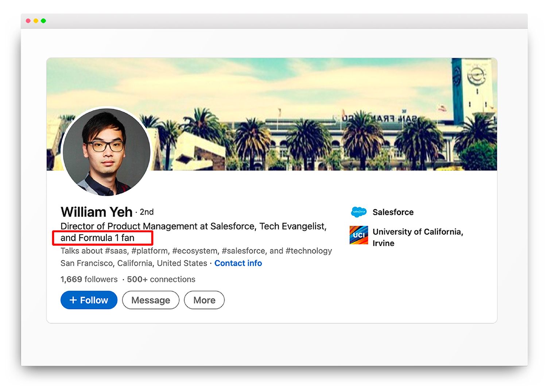Click the yellow minimize window dot

[x=36, y=21]
